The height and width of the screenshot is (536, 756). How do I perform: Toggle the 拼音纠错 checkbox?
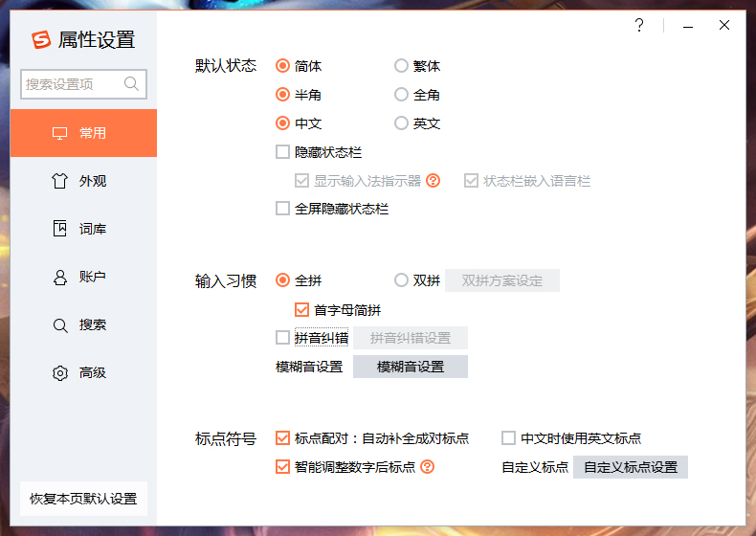click(282, 337)
